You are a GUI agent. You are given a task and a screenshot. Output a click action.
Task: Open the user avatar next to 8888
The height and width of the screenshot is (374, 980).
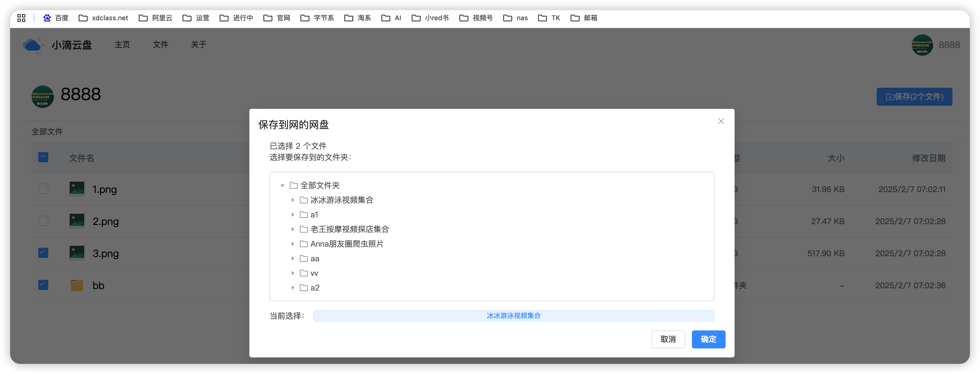pos(922,45)
